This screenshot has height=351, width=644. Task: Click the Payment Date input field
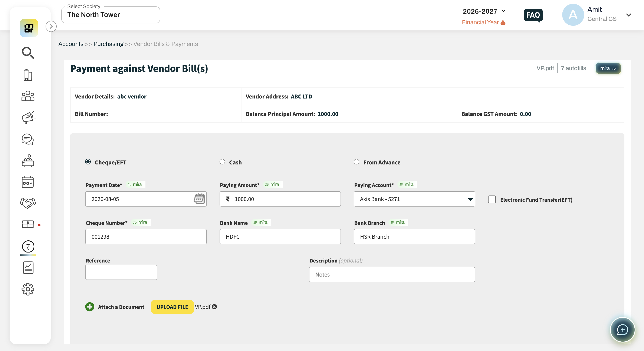tap(146, 199)
